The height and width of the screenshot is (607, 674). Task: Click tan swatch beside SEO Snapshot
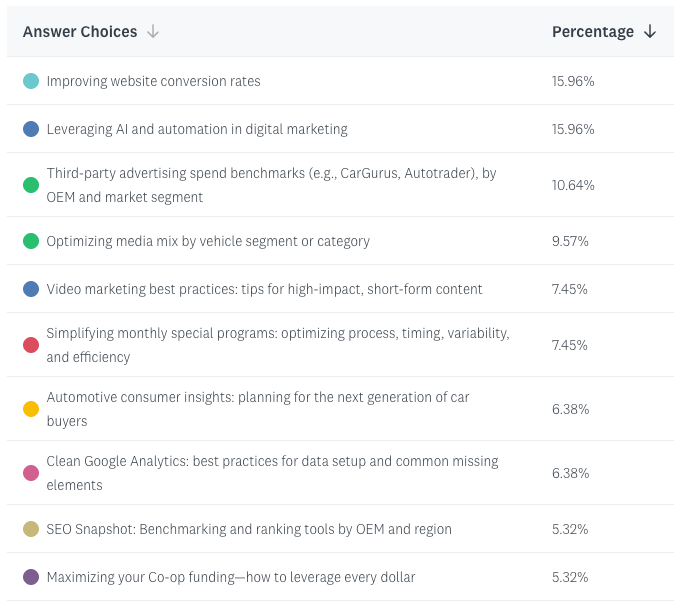[31, 529]
